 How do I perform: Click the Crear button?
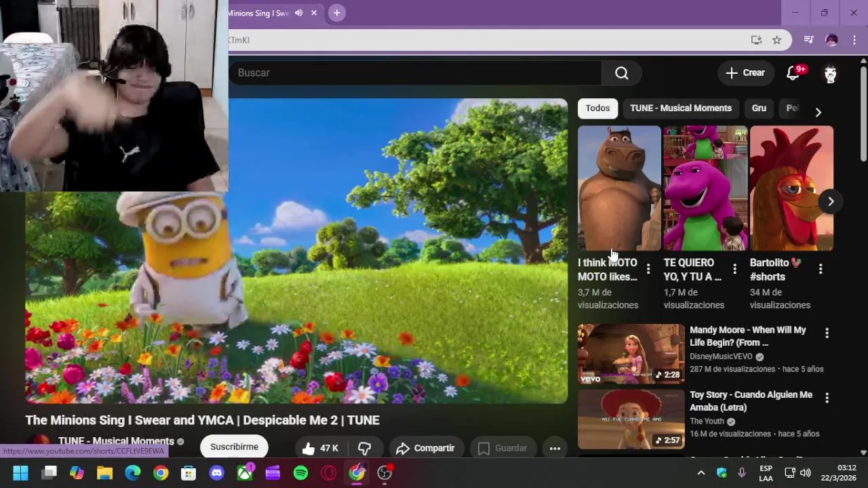click(745, 73)
